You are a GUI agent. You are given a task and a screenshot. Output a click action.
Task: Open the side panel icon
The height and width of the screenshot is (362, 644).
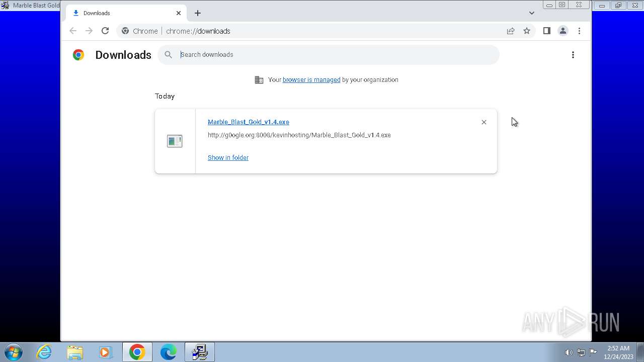(547, 31)
